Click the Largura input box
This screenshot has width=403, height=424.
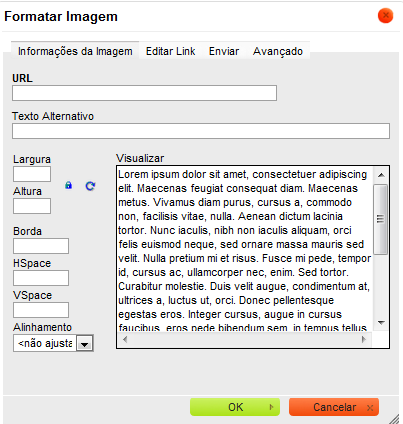[32, 174]
